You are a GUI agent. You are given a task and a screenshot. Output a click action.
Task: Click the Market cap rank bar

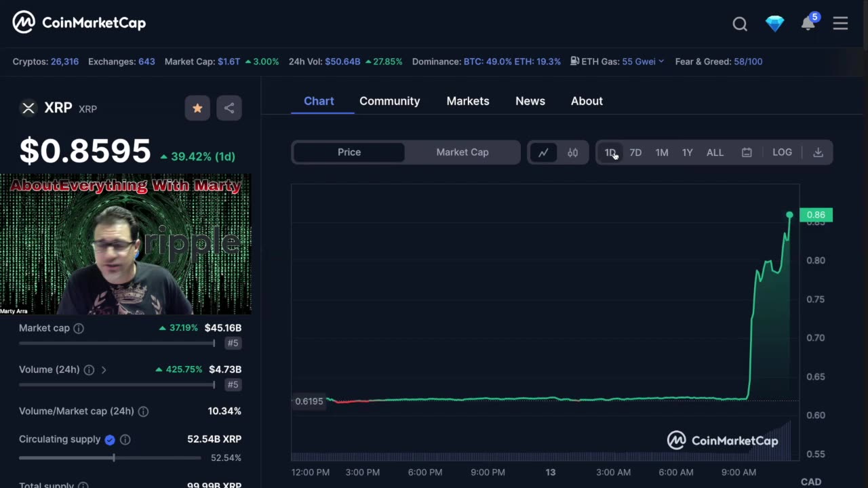click(x=117, y=344)
